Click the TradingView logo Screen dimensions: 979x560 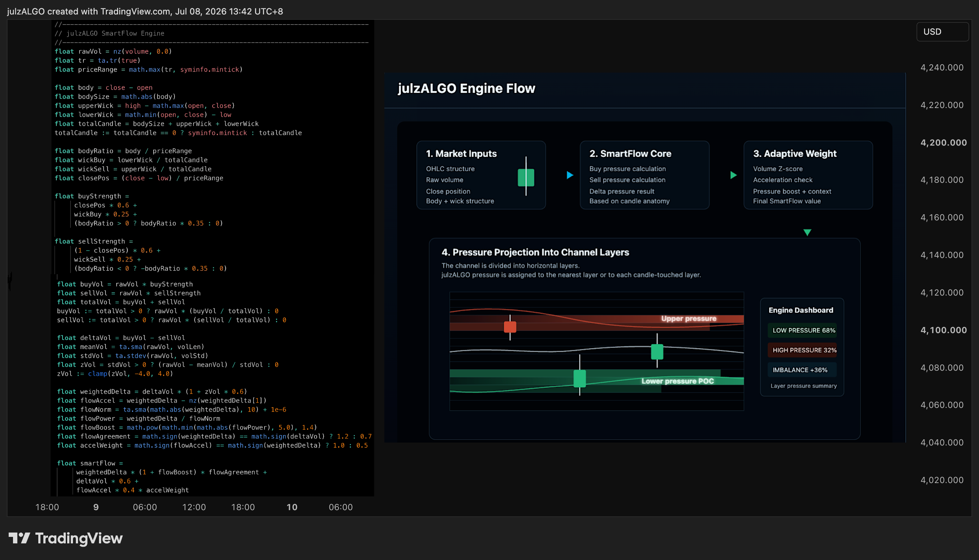coord(65,538)
